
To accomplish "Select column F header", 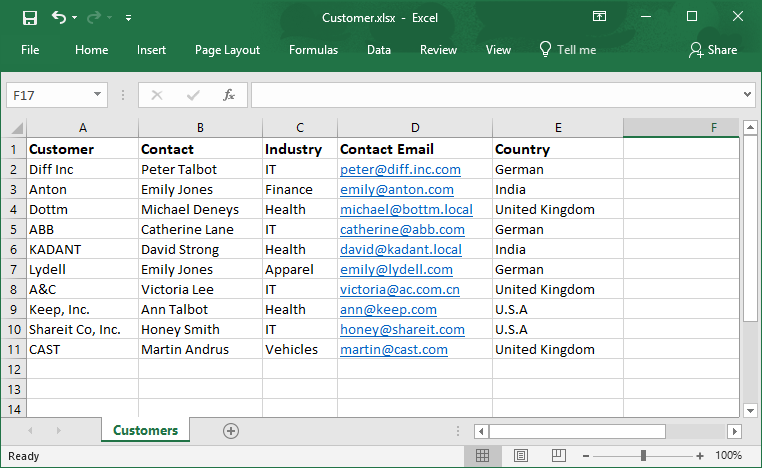I will [x=681, y=128].
